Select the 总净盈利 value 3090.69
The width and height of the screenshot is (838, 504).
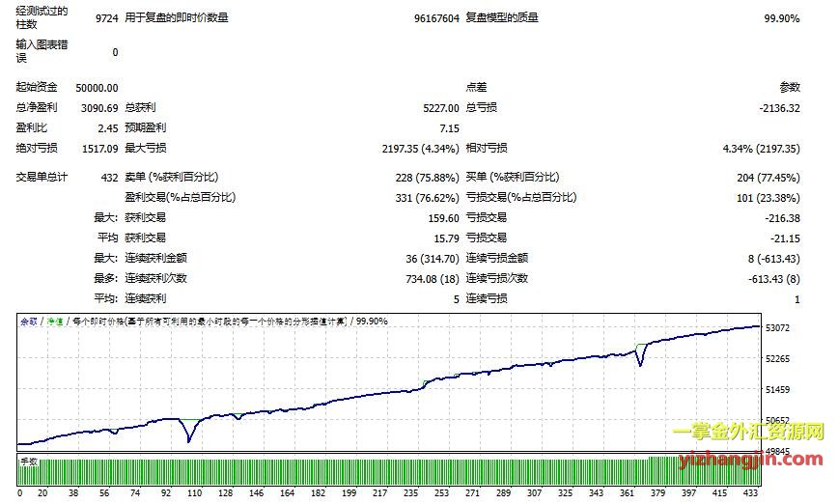(x=98, y=108)
